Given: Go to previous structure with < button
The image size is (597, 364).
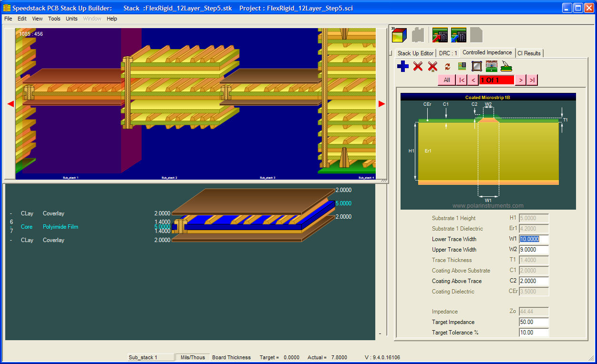Looking at the screenshot, I should coord(473,80).
